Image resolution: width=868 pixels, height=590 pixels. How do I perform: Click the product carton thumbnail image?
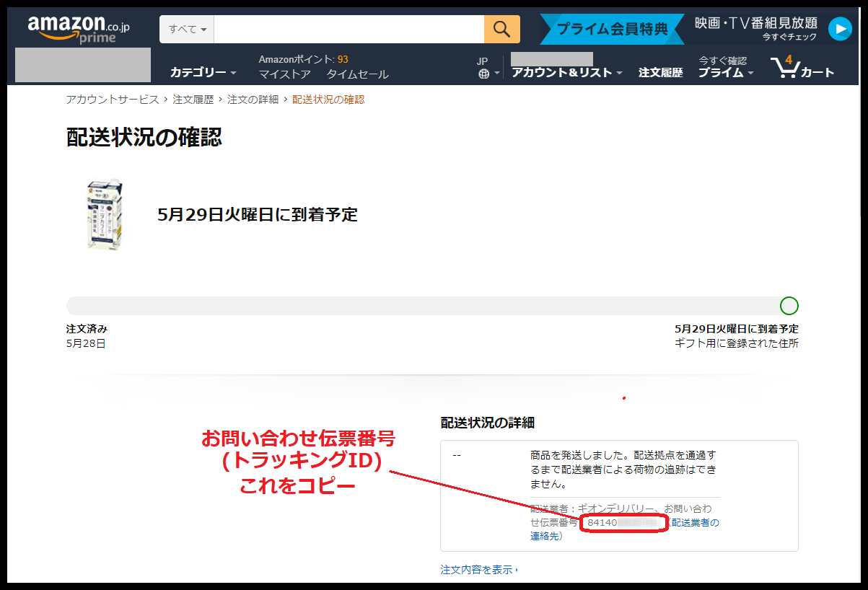point(105,215)
